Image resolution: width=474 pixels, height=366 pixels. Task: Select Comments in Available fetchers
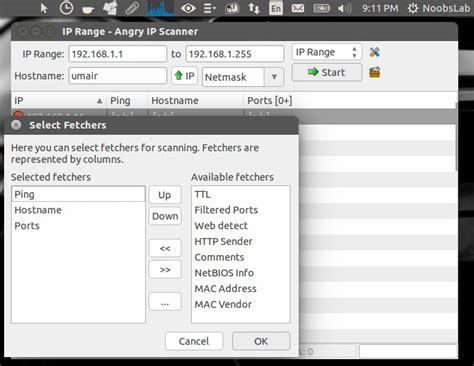point(241,257)
